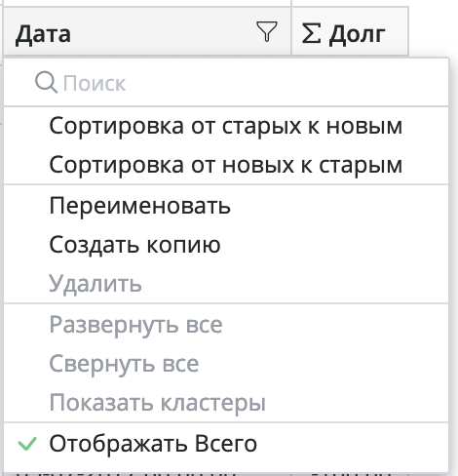458x476 pixels.
Task: Choose Переименовать to rename the column
Action: pyautogui.click(x=226, y=206)
